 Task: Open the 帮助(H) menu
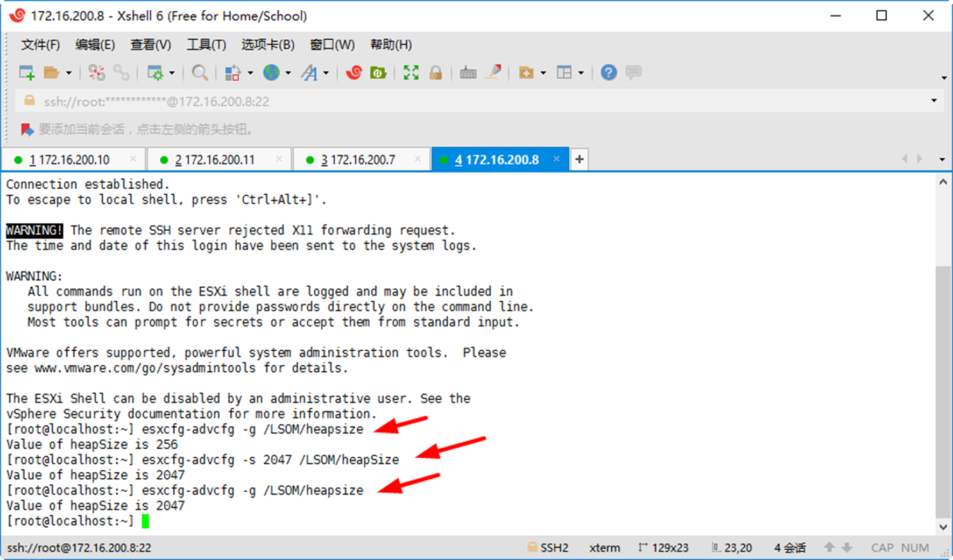[x=391, y=45]
